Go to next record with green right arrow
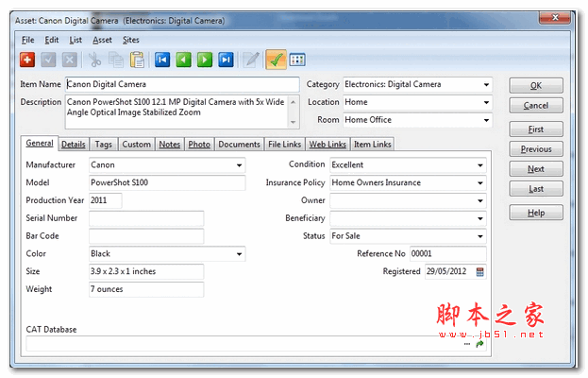The height and width of the screenshot is (378, 588). point(205,60)
